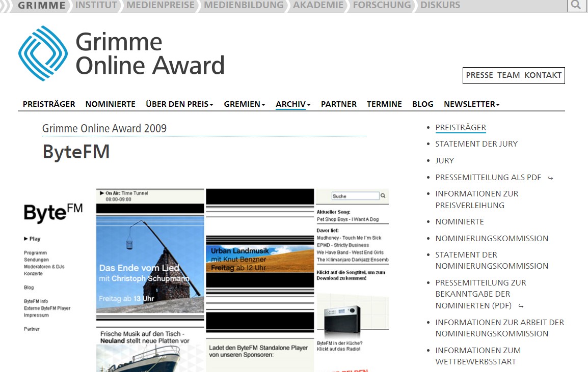The image size is (588, 372).
Task: Click 'Externe ByteFM Player' text
Action: pyautogui.click(x=47, y=308)
